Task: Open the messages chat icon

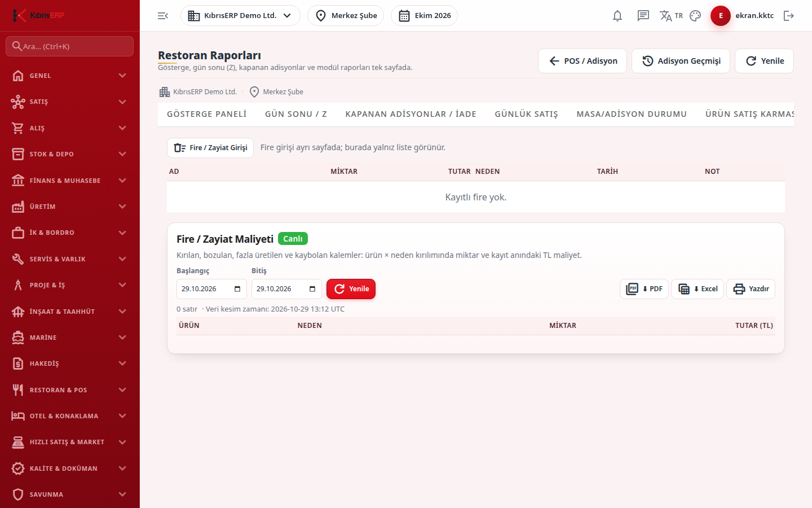Action: pos(643,16)
